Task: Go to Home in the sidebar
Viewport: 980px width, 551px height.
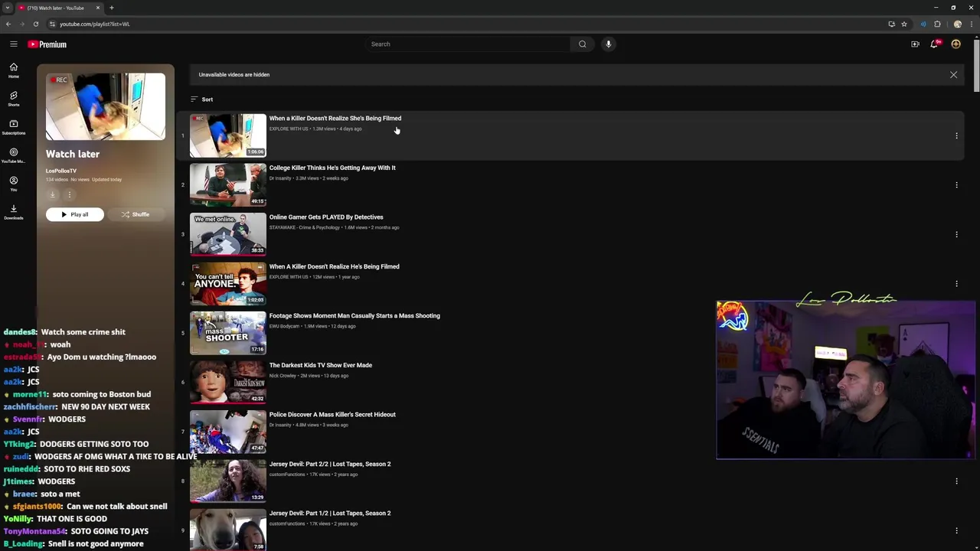Action: (x=14, y=70)
